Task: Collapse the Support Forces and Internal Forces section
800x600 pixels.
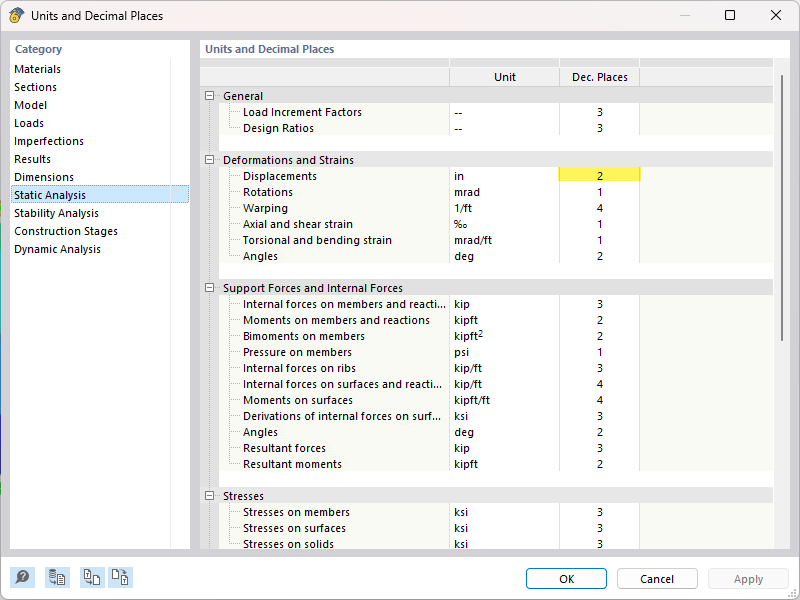Action: click(x=209, y=287)
